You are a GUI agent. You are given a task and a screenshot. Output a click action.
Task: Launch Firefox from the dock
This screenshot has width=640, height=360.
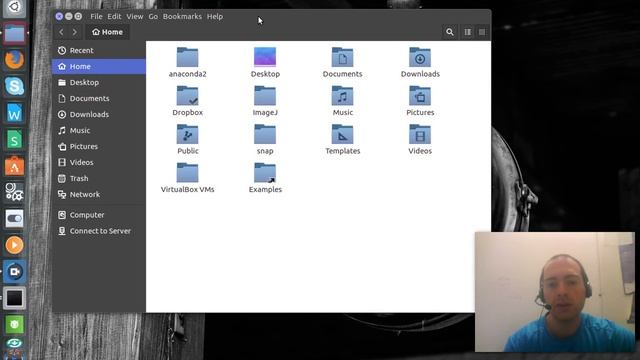14,60
